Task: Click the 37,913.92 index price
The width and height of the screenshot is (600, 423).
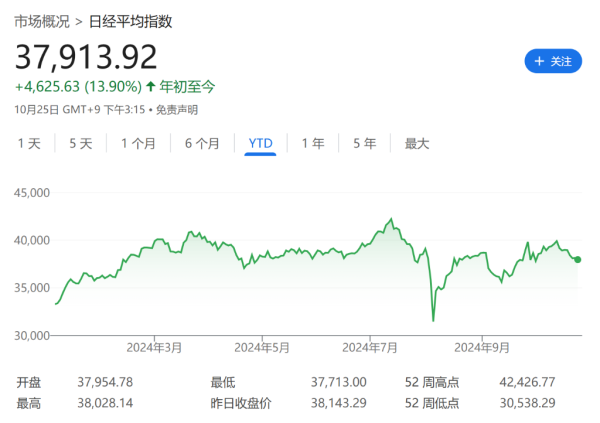Action: coord(86,57)
